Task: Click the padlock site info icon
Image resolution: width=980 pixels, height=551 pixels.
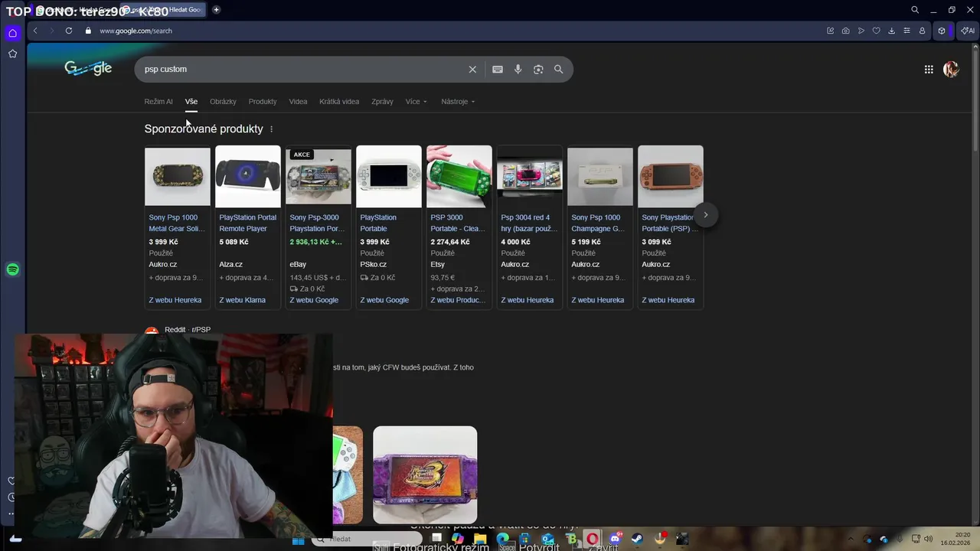Action: point(88,31)
